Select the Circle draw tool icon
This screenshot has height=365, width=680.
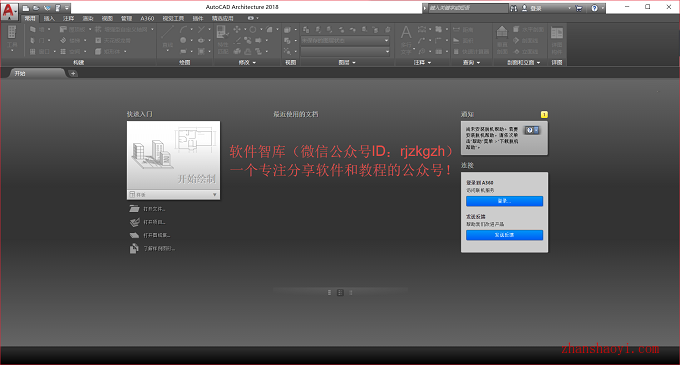[x=183, y=40]
